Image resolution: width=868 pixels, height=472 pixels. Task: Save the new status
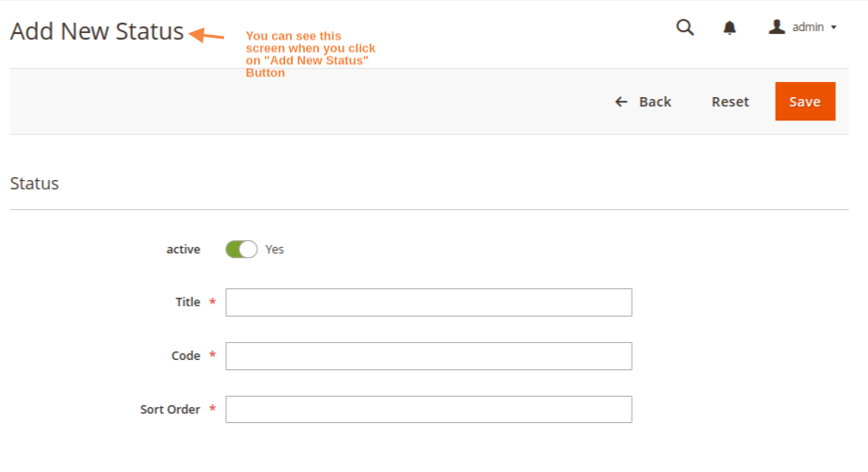click(x=805, y=102)
